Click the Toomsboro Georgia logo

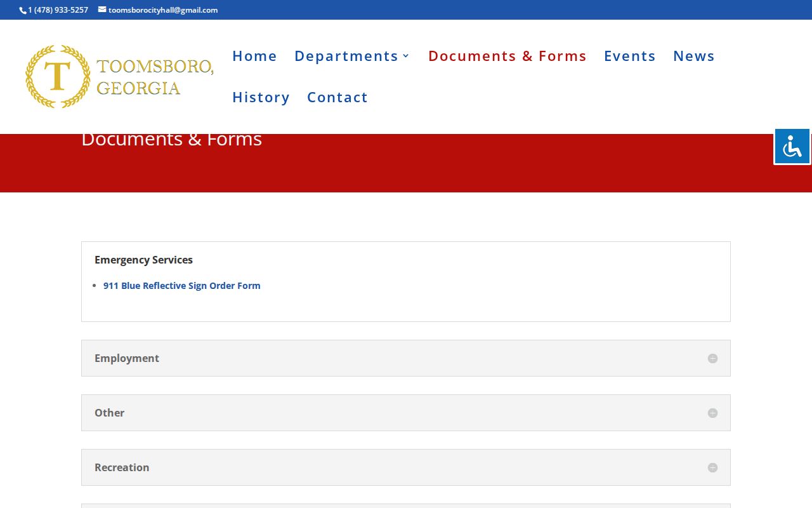point(119,76)
